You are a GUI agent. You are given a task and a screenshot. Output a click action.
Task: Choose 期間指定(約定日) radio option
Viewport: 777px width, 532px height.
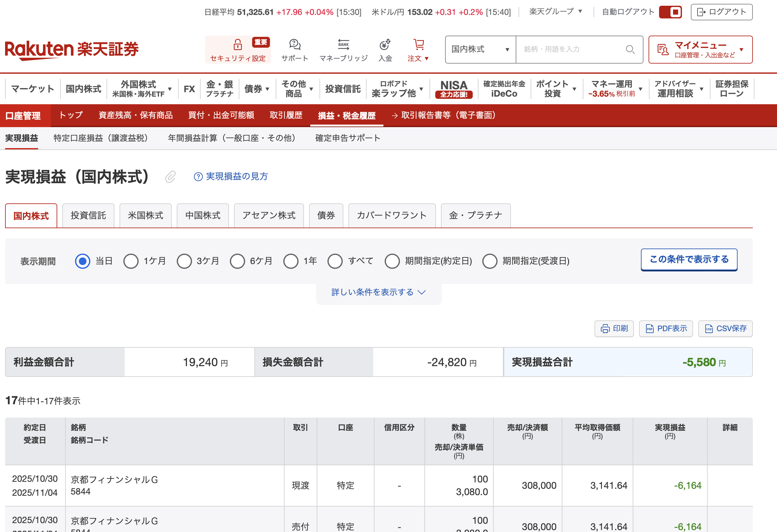coord(392,261)
